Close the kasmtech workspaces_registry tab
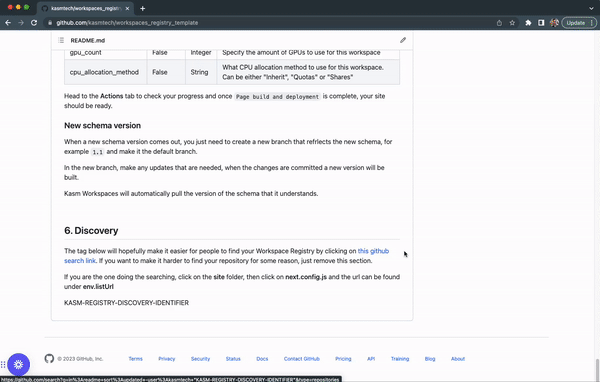This screenshot has width=600, height=382. pyautogui.click(x=127, y=8)
